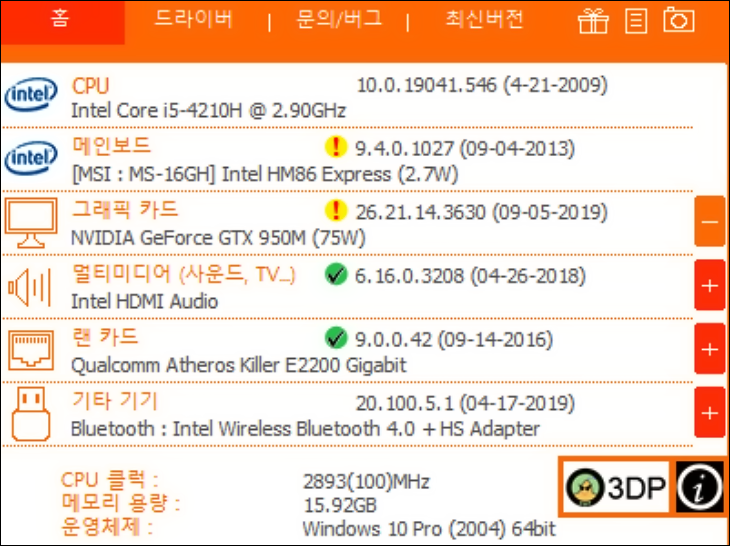Image resolution: width=730 pixels, height=546 pixels.
Task: Click the gift box icon
Action: [x=593, y=21]
